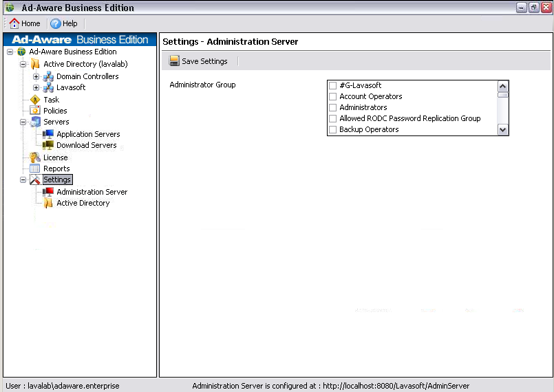The image size is (554, 392).
Task: Collapse the Settings tree node
Action: 23,179
